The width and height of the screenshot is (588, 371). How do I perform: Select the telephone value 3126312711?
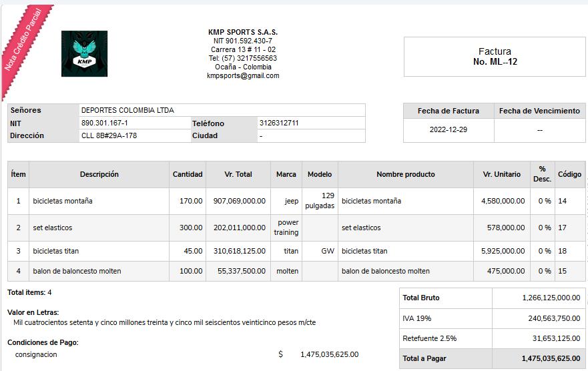coord(279,123)
